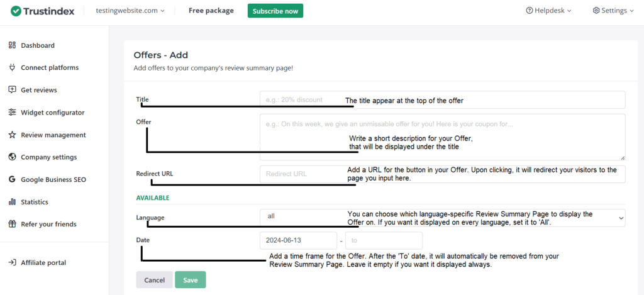Click the Company settings globe icon

point(12,157)
